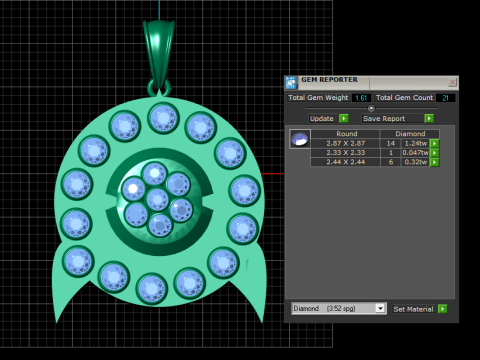Select the 2.87 X 2.87 size cell
Viewport: 480px width, 360px height.
(x=346, y=143)
